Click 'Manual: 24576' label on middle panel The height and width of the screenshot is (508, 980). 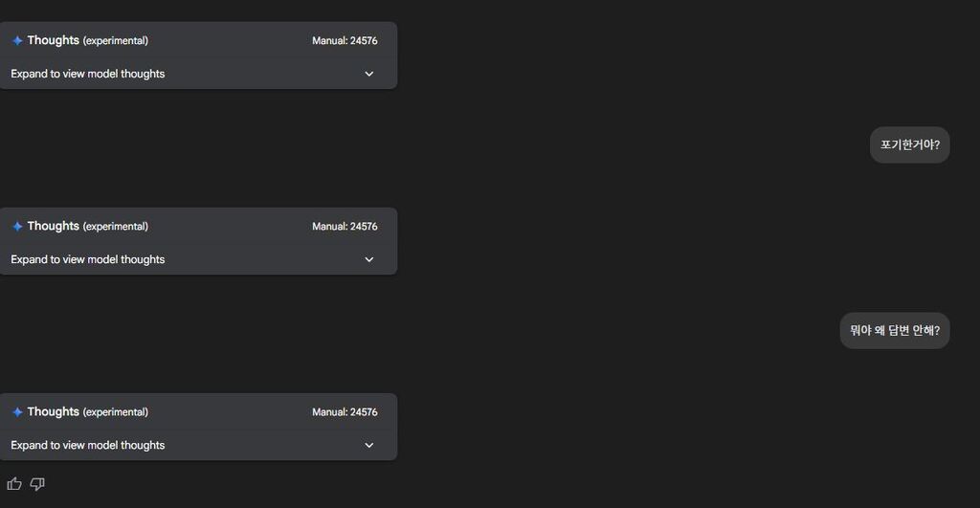(345, 226)
